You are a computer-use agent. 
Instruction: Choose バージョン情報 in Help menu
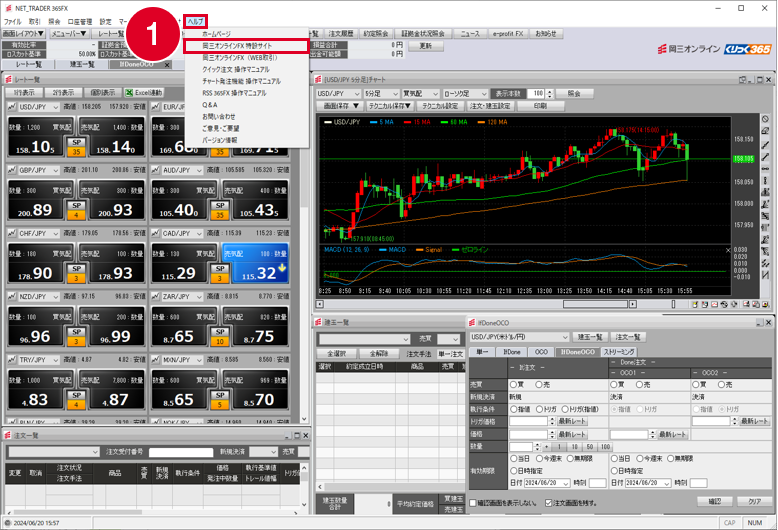click(x=219, y=140)
